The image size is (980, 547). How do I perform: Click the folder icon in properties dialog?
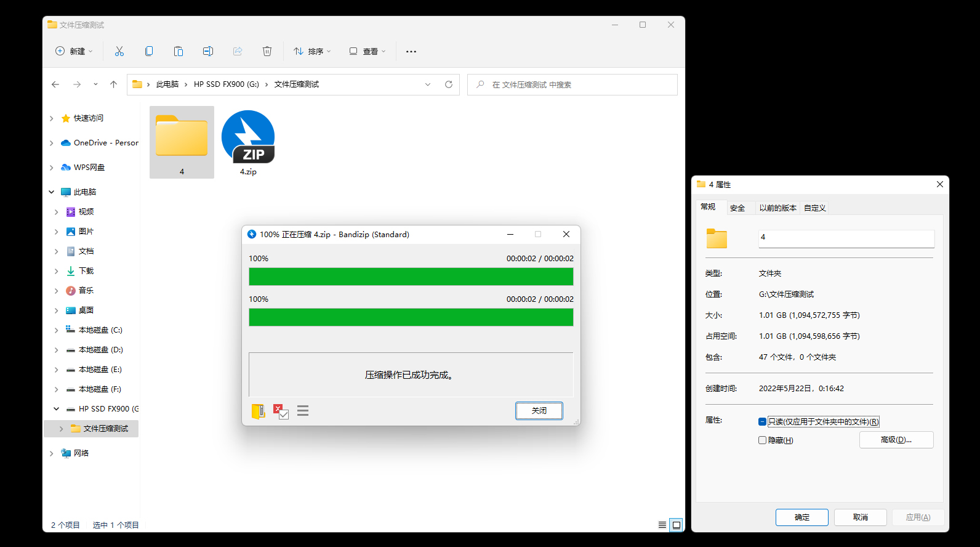pos(717,238)
